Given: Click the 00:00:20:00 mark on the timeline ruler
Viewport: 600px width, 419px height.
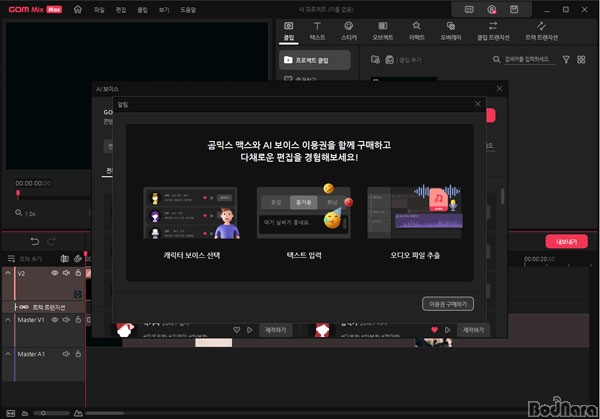Looking at the screenshot, I should pyautogui.click(x=539, y=259).
